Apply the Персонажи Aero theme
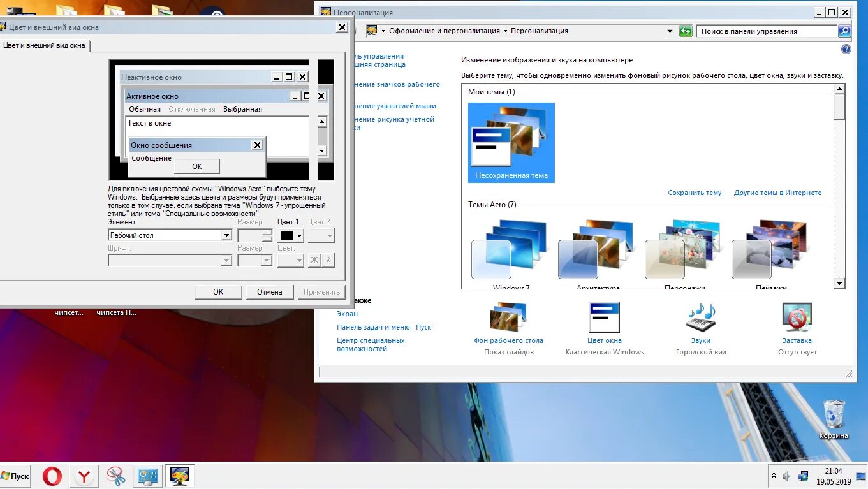 click(684, 253)
